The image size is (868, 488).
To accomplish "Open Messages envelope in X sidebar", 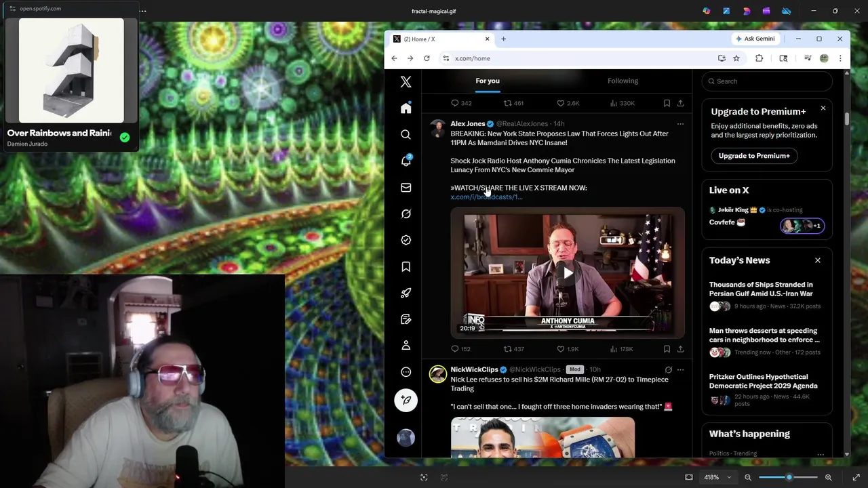I will 406,188.
